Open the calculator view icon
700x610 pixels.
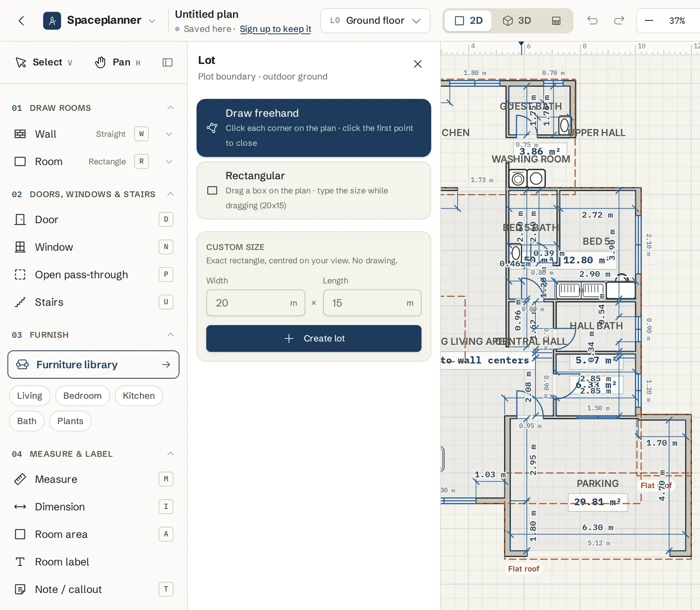(x=556, y=20)
